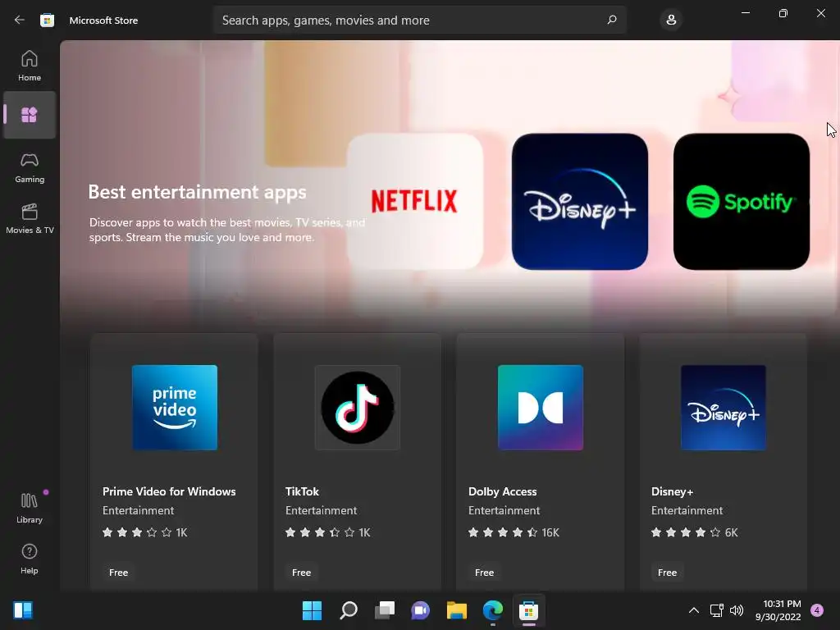Click TikTok's 1K star rating
The height and width of the screenshot is (630, 840).
pos(328,532)
